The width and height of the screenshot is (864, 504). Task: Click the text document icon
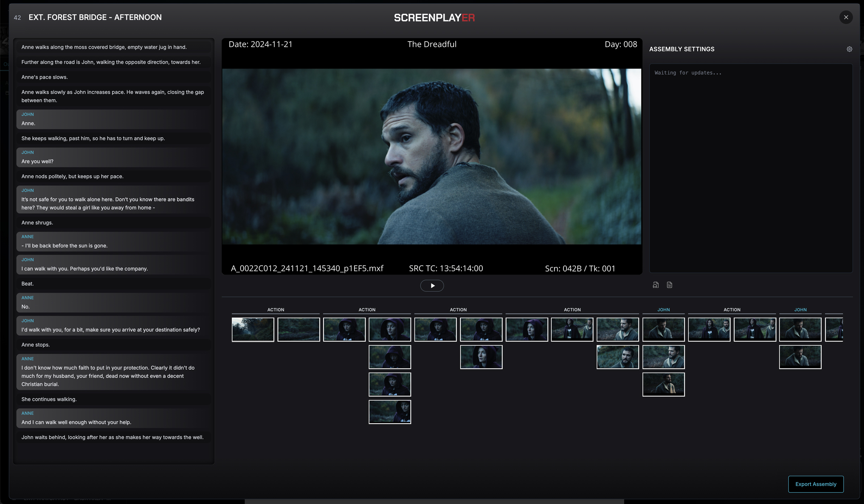tap(669, 285)
